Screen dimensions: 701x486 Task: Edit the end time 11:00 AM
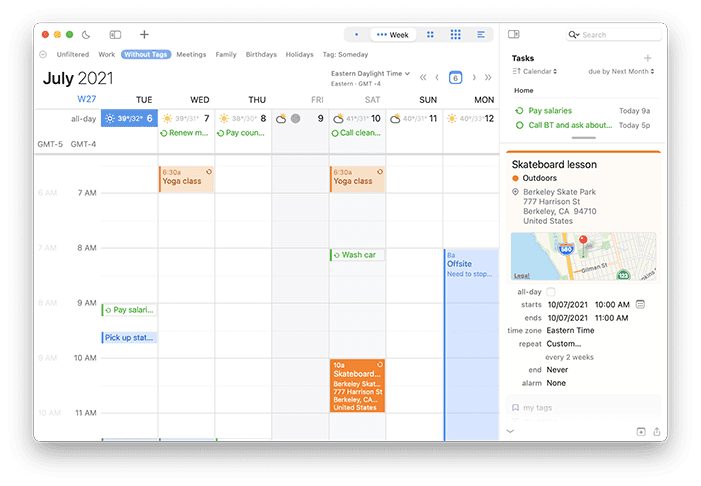point(612,318)
